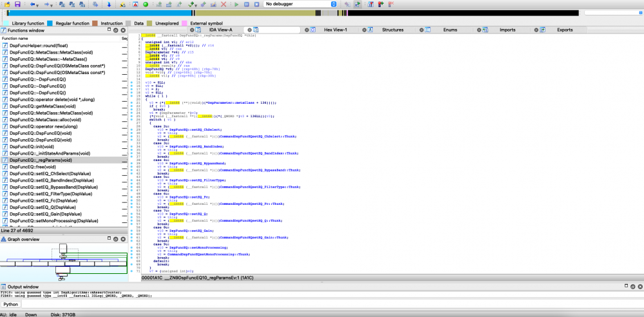The height and width of the screenshot is (317, 644).
Task: Close the Functions window panel
Action: [123, 30]
